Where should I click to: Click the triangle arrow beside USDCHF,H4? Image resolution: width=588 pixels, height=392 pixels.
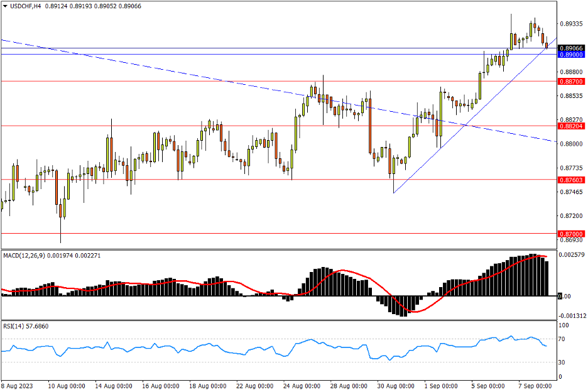(x=4, y=6)
